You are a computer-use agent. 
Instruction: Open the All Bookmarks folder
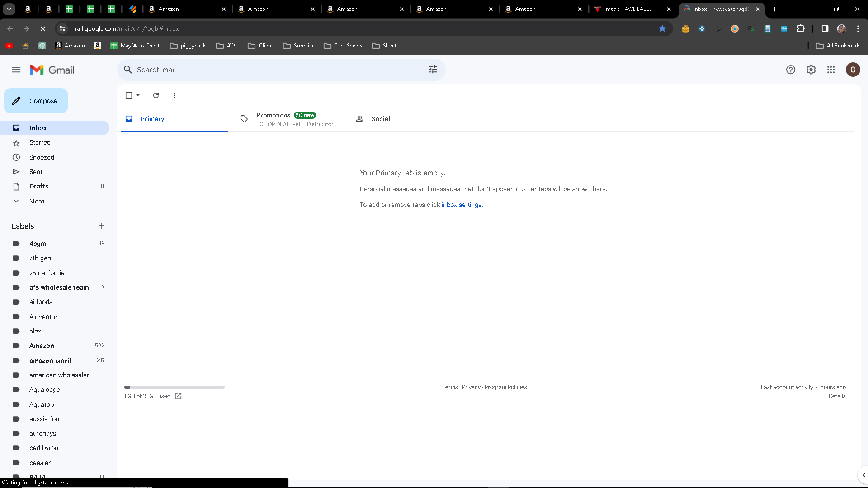coord(839,46)
